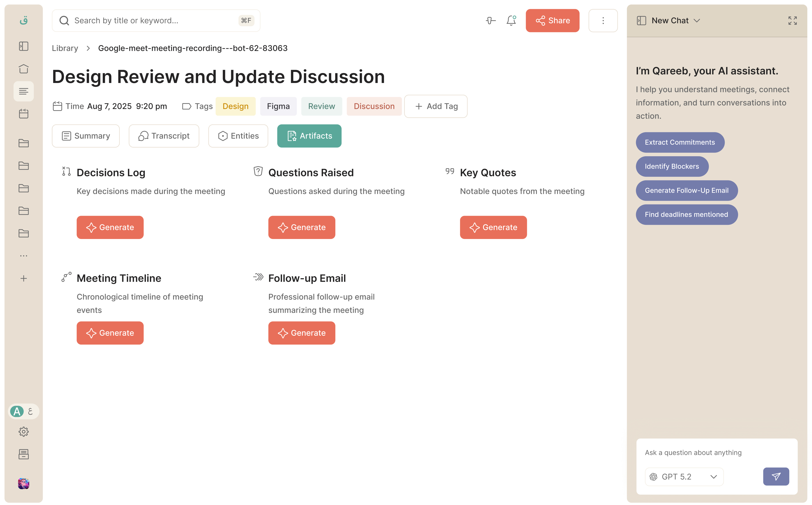Click the audio waveform icon in header
Screen dimensions: 812x505
pyautogui.click(x=491, y=21)
